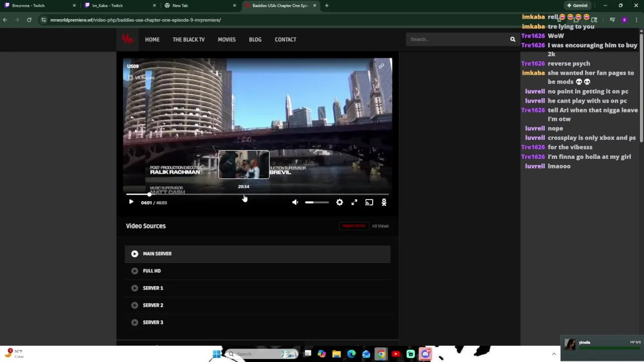Open Discord from the taskbar
Viewport: 644px width, 362px height.
point(426,354)
